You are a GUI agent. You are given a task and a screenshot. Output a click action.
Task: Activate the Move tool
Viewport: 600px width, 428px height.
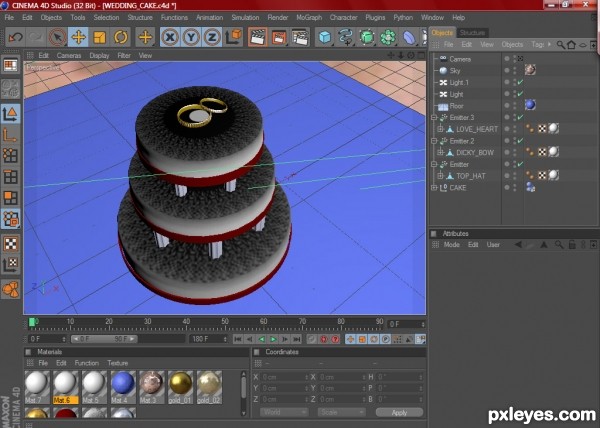tap(78, 37)
